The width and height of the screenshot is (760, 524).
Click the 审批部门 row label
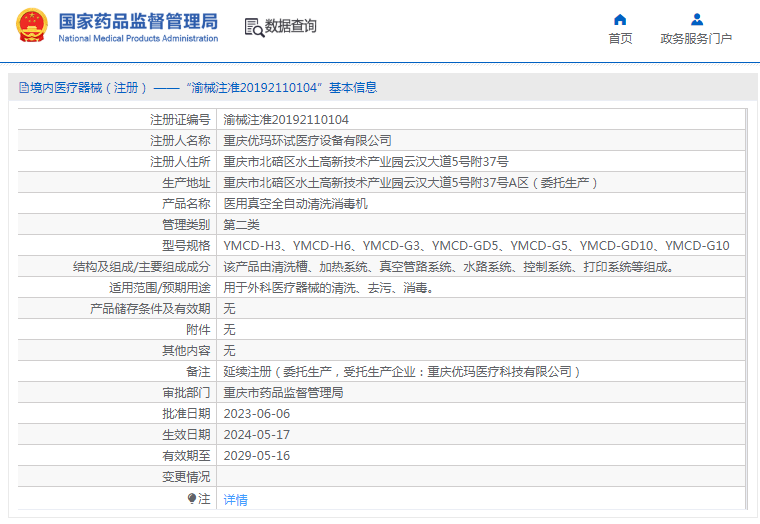pyautogui.click(x=186, y=393)
